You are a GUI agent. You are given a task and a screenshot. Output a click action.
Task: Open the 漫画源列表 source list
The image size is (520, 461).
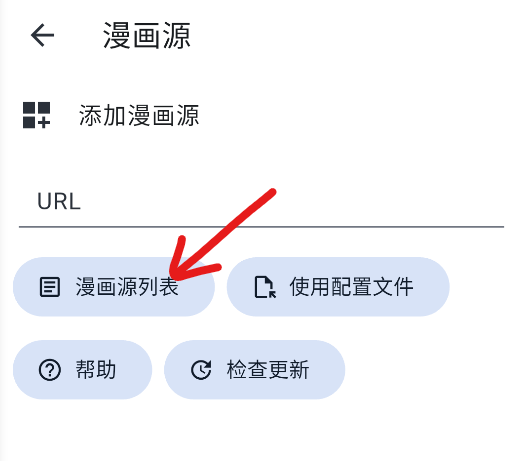click(113, 287)
